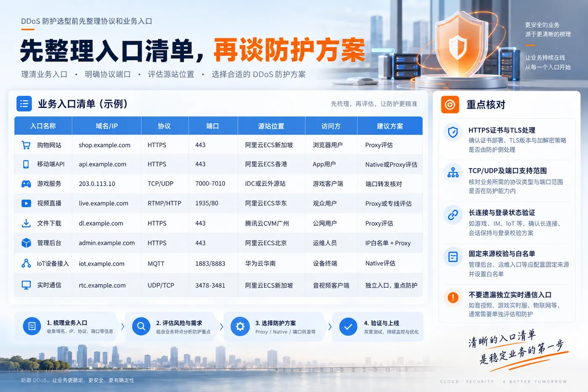Click the shopping cart icon beside 购物网站
This screenshot has width=588, height=392.
coord(26,145)
